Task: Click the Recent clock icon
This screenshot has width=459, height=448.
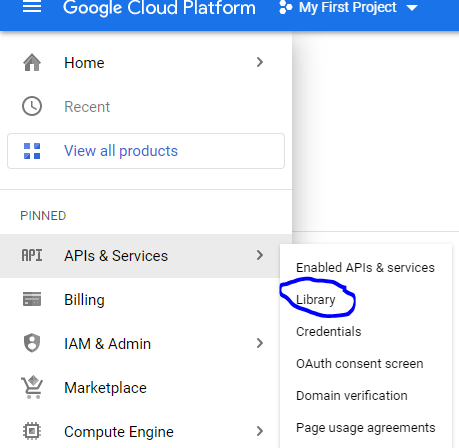Action: tap(32, 106)
